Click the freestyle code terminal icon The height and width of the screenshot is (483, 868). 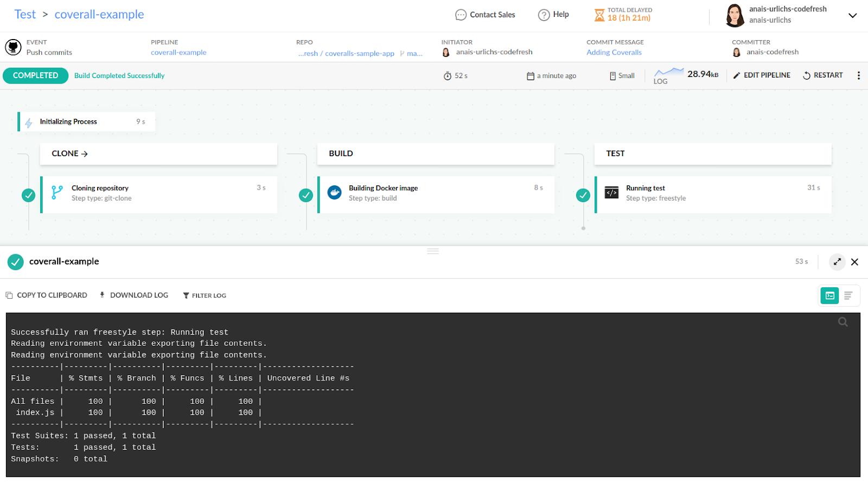tap(611, 192)
